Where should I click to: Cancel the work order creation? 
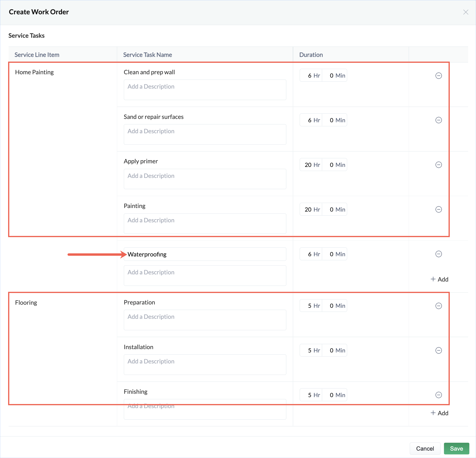tap(425, 448)
